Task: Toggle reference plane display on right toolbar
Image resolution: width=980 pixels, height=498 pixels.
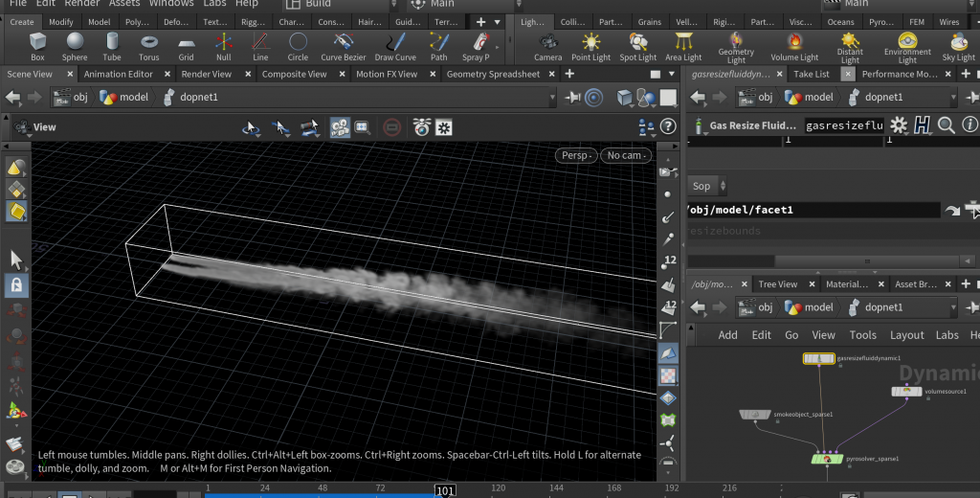Action: click(667, 354)
